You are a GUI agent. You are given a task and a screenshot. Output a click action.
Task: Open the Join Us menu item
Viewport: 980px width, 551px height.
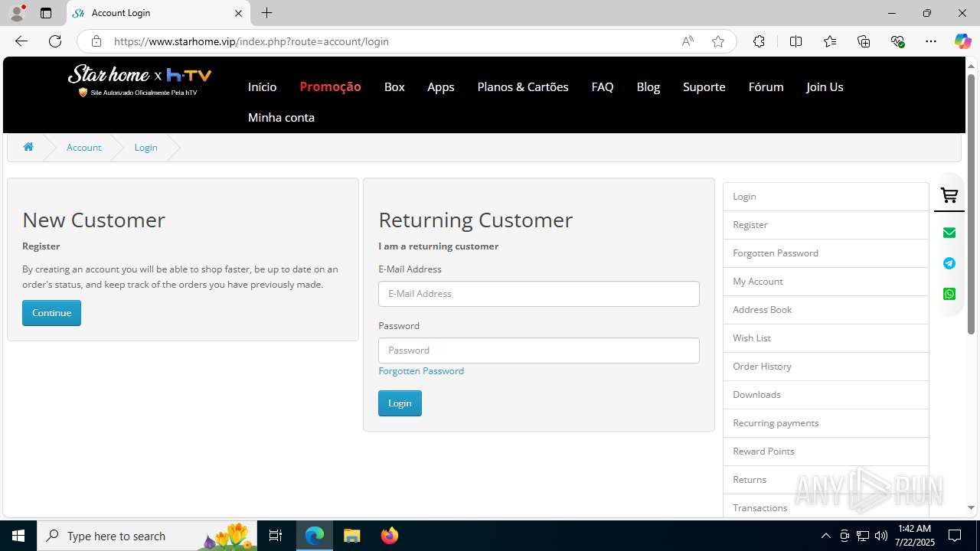coord(825,86)
